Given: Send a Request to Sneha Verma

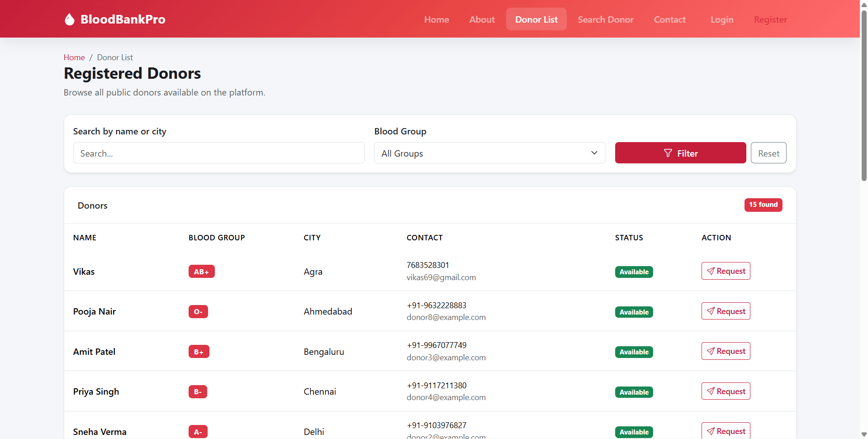Looking at the screenshot, I should point(726,431).
